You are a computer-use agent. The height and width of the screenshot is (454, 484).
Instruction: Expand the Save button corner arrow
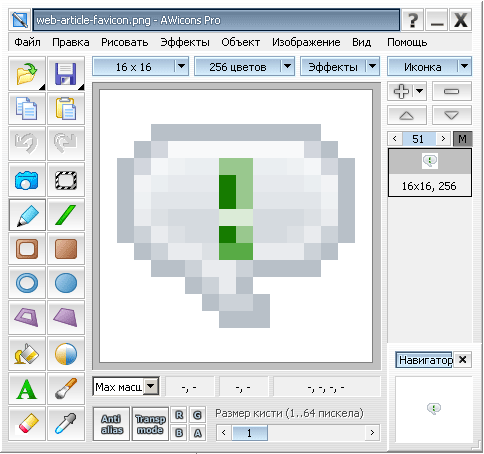click(81, 87)
